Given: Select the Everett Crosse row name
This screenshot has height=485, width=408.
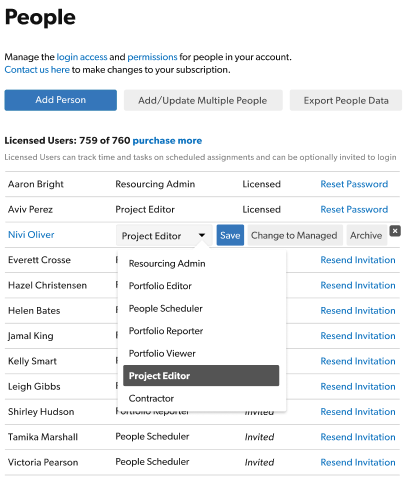Looking at the screenshot, I should (x=39, y=260).
